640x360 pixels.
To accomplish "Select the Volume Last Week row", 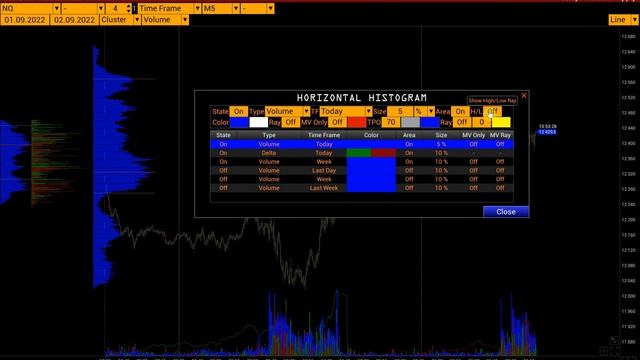I will coord(362,188).
